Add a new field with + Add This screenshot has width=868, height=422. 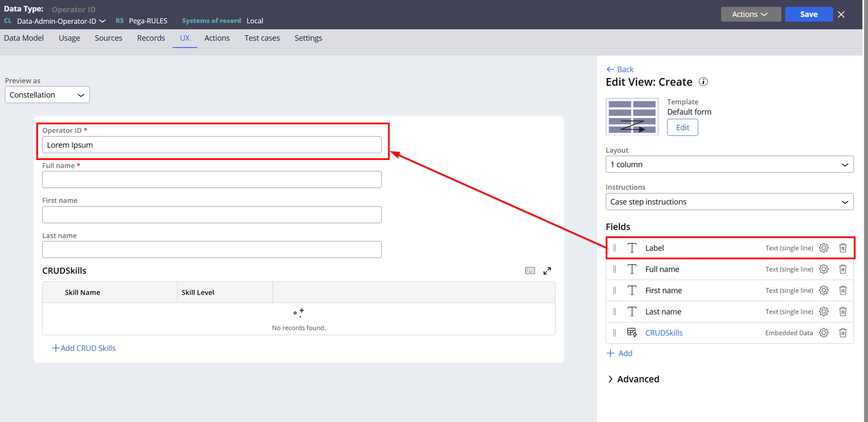tap(619, 353)
